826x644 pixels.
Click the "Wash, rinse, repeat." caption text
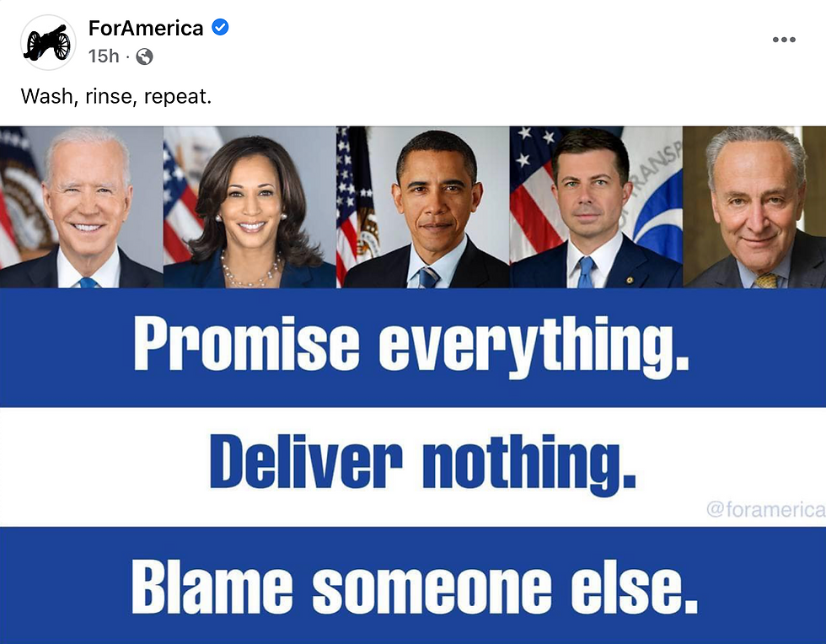[116, 96]
